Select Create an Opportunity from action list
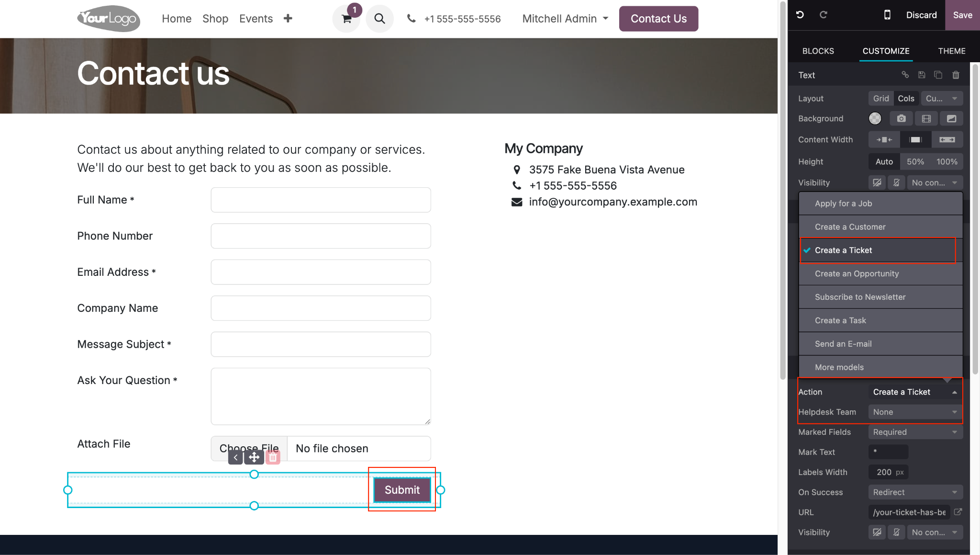 tap(857, 274)
